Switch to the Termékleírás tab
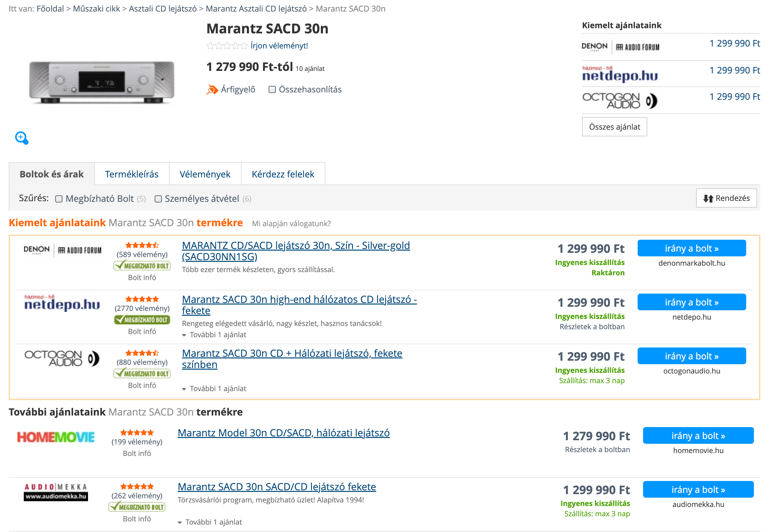 [131, 174]
